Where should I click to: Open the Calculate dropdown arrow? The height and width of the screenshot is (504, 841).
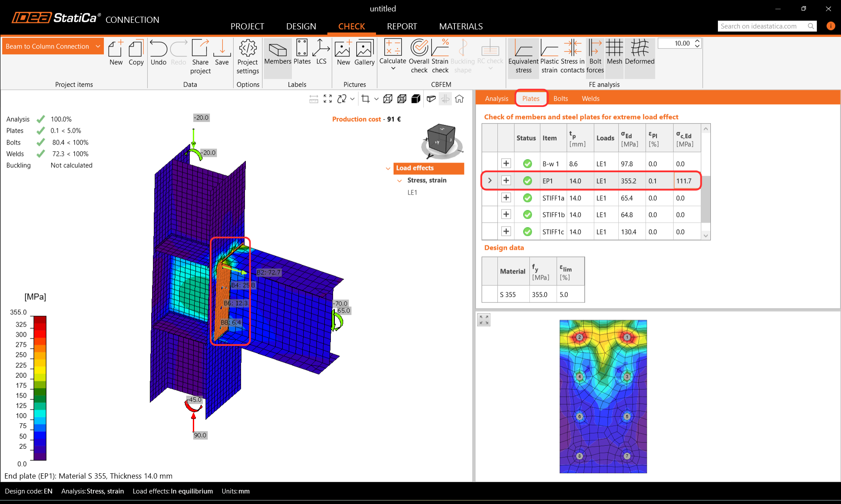point(393,68)
